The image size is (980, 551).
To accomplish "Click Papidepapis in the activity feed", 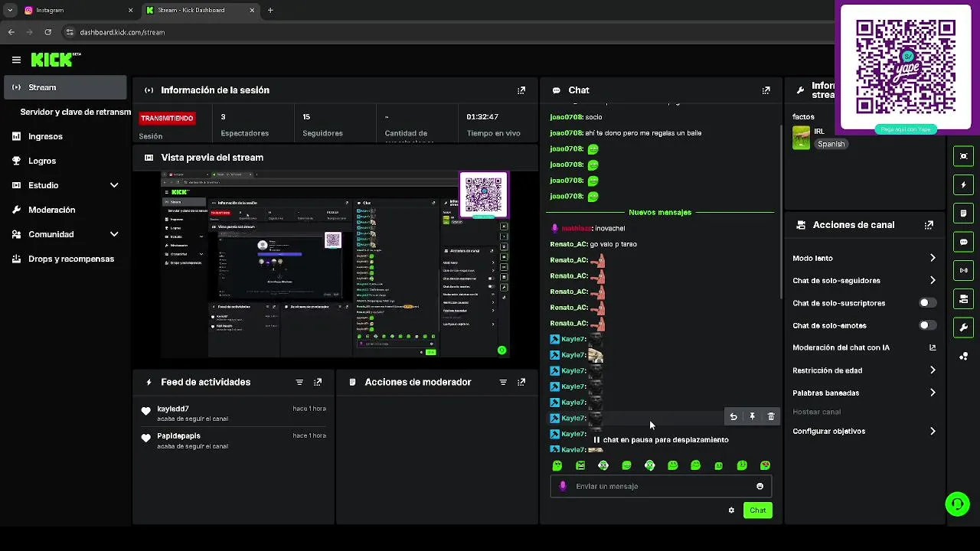I will pos(178,435).
